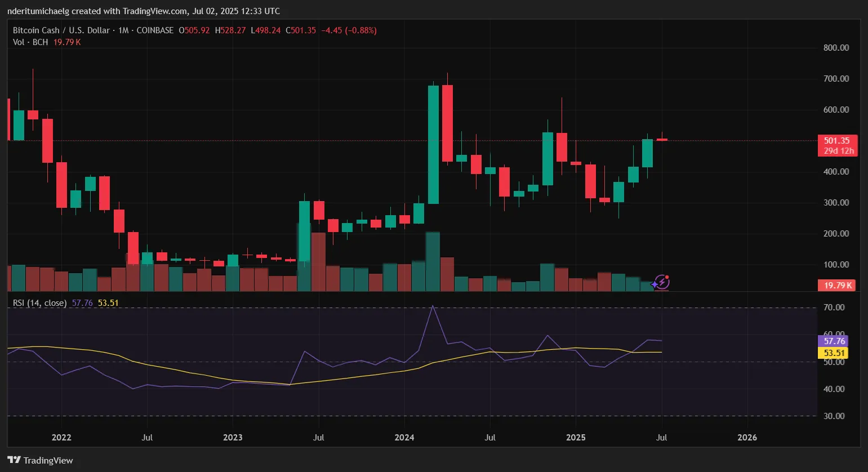Click the 30.00 level on RSI scale
The width and height of the screenshot is (868, 472).
pyautogui.click(x=834, y=416)
